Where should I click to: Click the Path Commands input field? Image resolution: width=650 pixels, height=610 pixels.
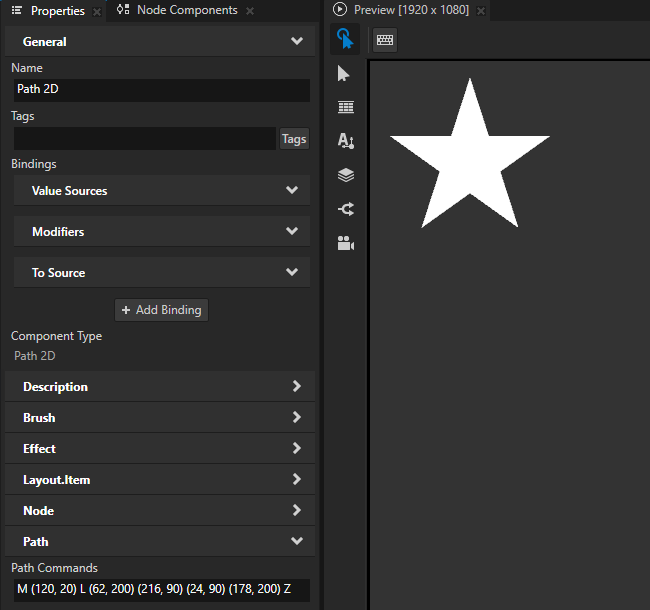point(160,589)
